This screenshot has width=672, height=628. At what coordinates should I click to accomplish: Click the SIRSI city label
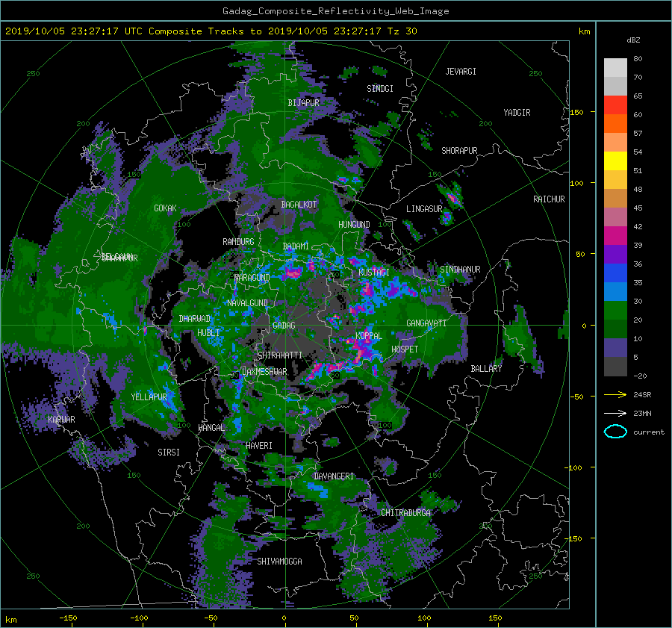(169, 453)
